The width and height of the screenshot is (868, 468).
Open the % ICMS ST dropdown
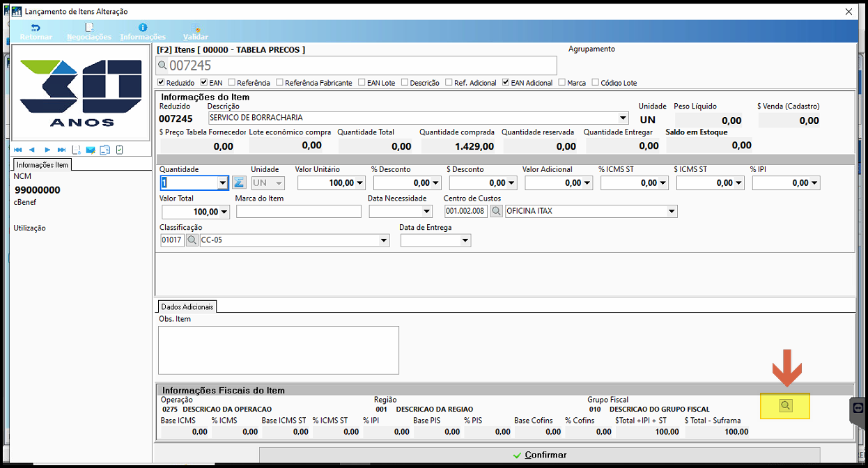[663, 183]
